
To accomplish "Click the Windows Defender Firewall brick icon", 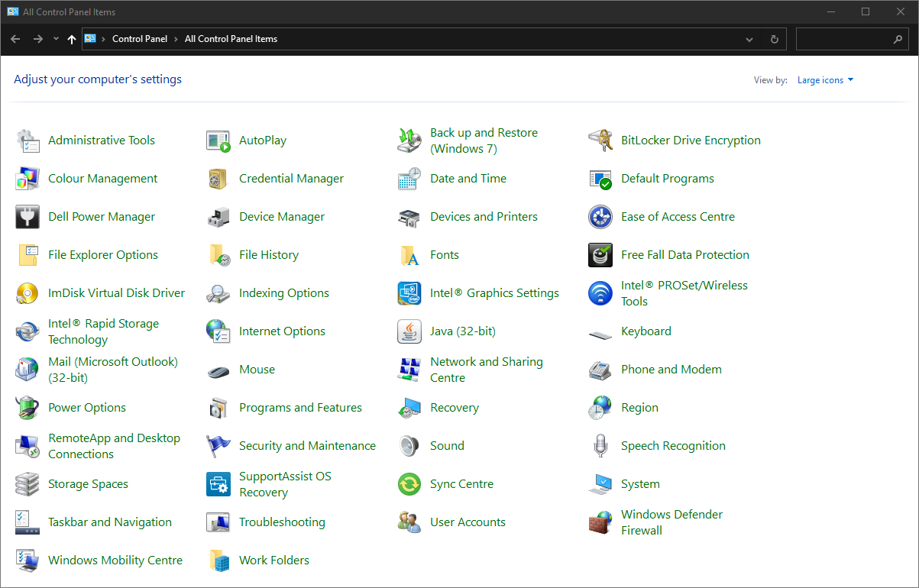I will 600,522.
